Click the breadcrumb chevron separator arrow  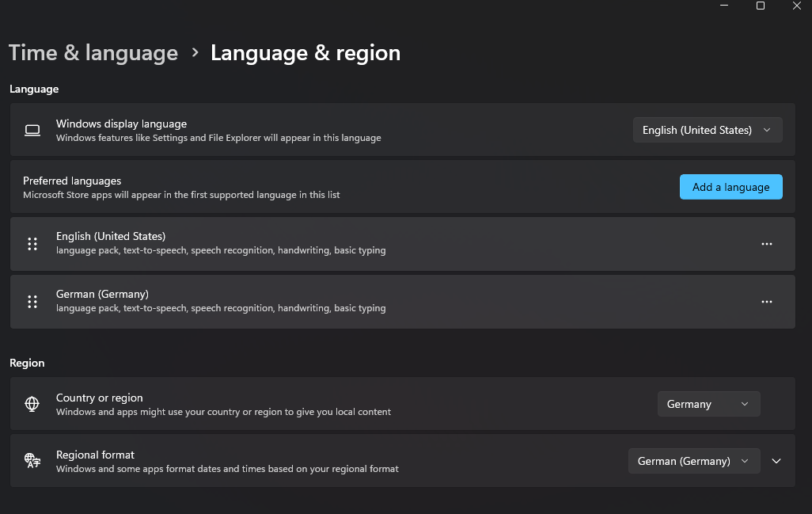pyautogui.click(x=195, y=53)
